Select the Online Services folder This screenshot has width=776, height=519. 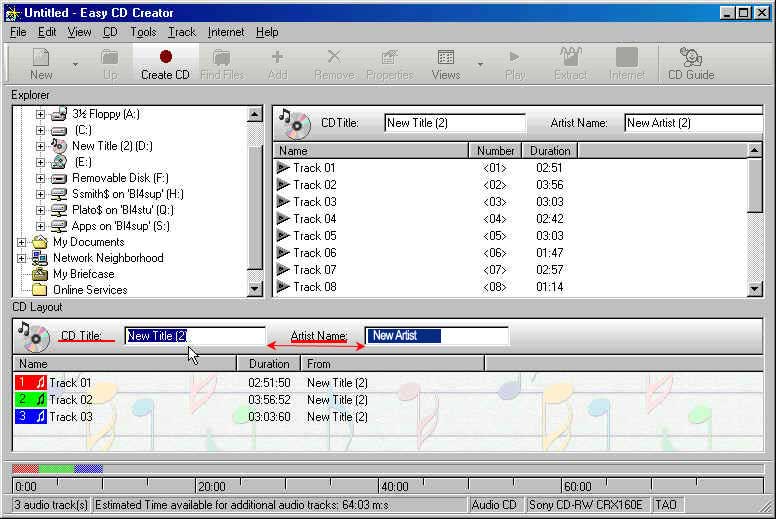[x=90, y=290]
